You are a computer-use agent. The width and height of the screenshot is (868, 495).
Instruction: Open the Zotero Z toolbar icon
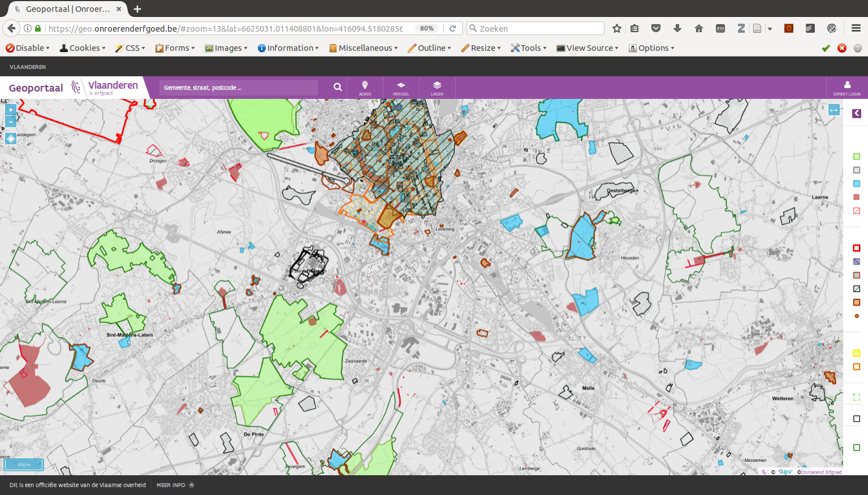741,28
